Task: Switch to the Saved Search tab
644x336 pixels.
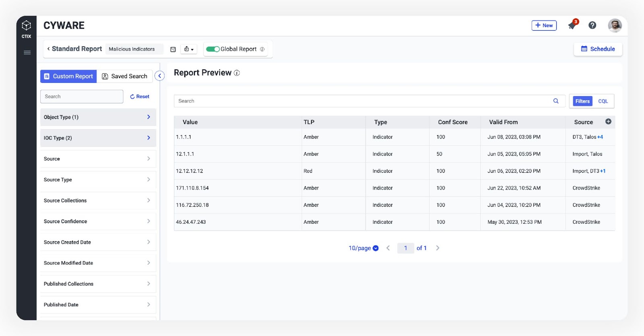Action: tap(124, 76)
